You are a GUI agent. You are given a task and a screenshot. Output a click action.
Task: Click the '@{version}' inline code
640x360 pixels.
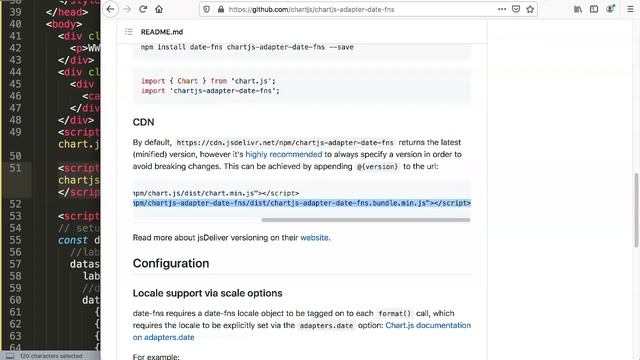point(377,167)
